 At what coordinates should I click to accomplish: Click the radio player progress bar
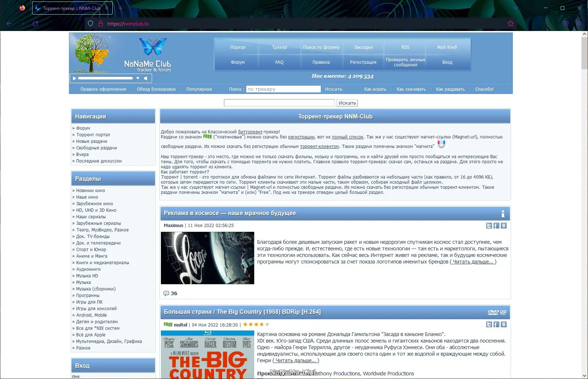(x=105, y=78)
